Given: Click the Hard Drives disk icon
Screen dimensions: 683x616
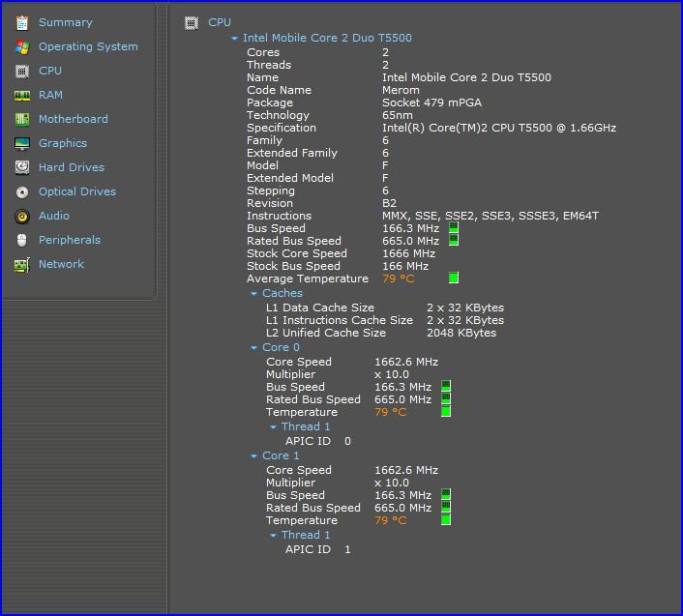Looking at the screenshot, I should pyautogui.click(x=22, y=167).
